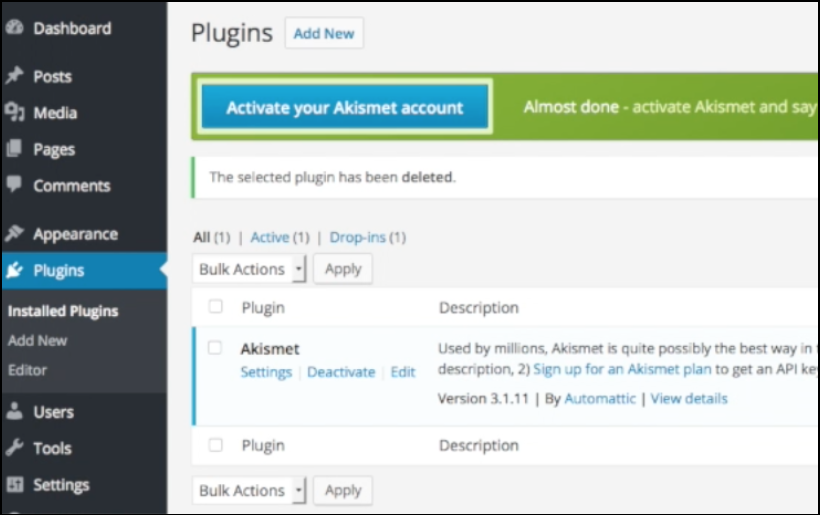Image resolution: width=820 pixels, height=515 pixels.
Task: Toggle select-all checkbox in table header
Action: click(215, 306)
